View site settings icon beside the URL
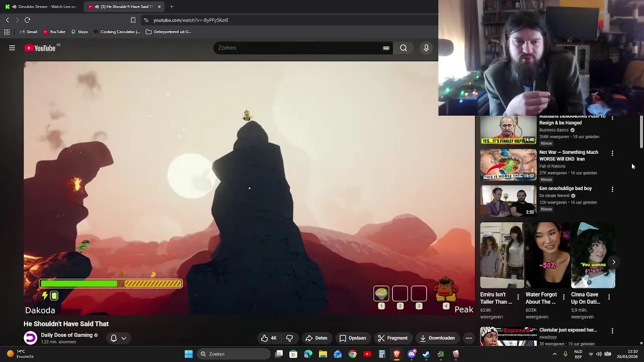 click(x=146, y=20)
